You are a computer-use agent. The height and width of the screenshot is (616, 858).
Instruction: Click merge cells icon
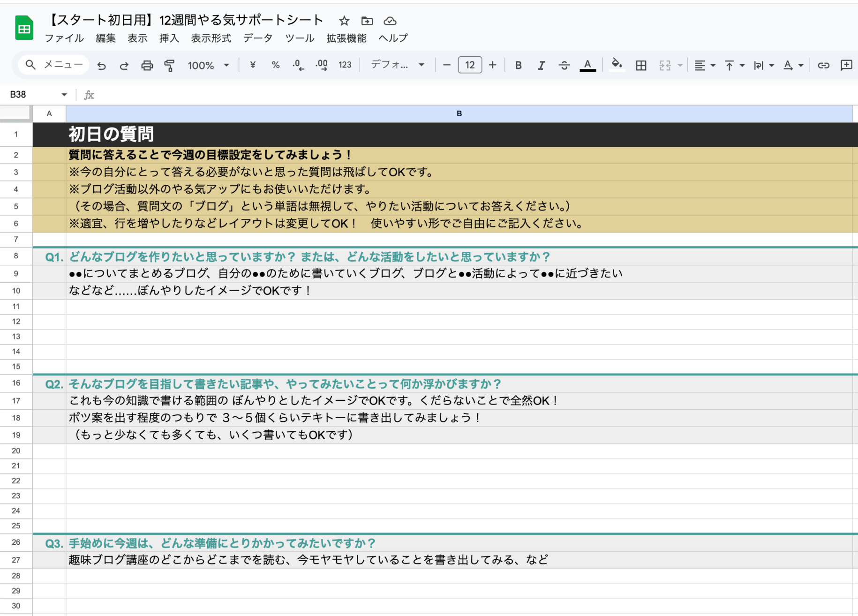click(665, 65)
